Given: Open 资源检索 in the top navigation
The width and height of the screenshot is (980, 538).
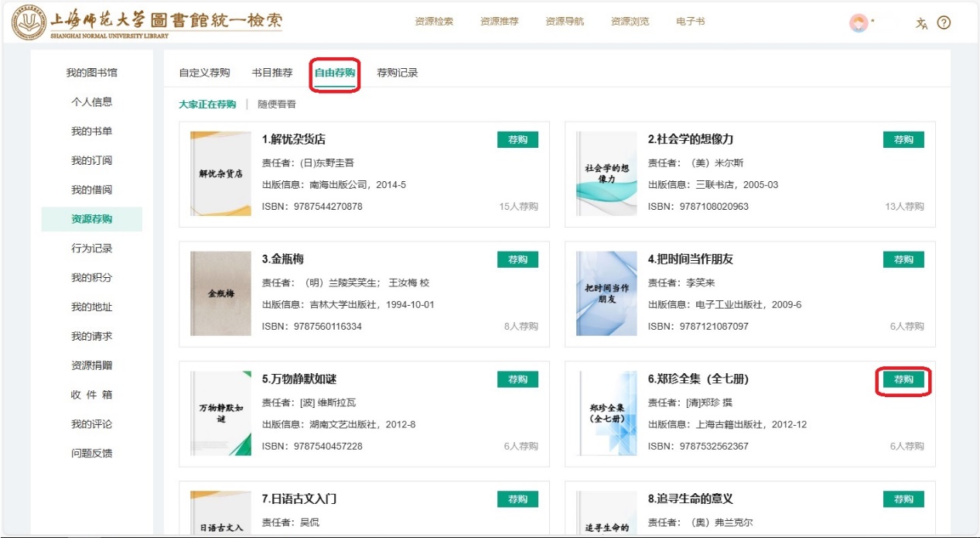Looking at the screenshot, I should (x=434, y=22).
